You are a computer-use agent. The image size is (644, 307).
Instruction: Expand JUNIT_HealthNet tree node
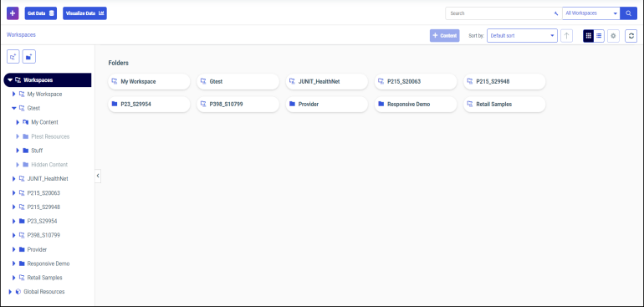click(14, 179)
